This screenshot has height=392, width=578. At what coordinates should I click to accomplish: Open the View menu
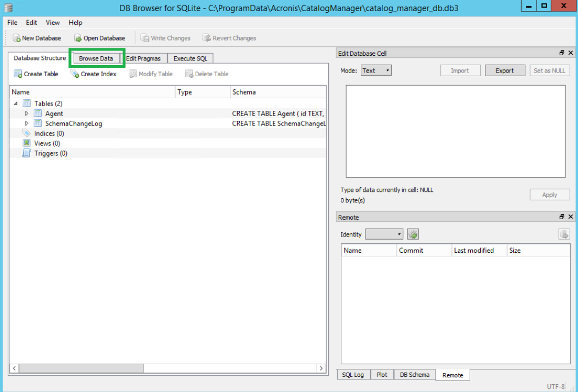coord(53,23)
